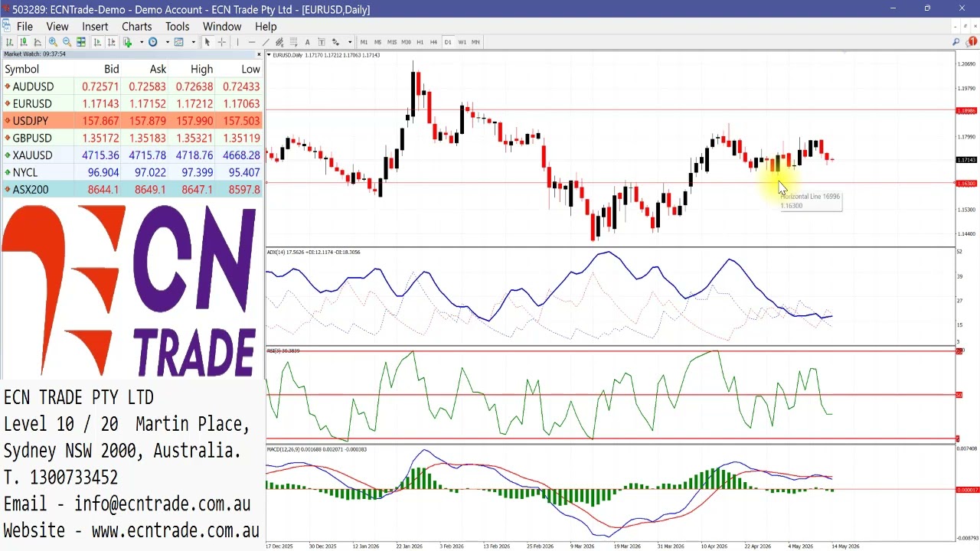Open the Insert menu
Screen dimensions: 980x551
point(95,26)
